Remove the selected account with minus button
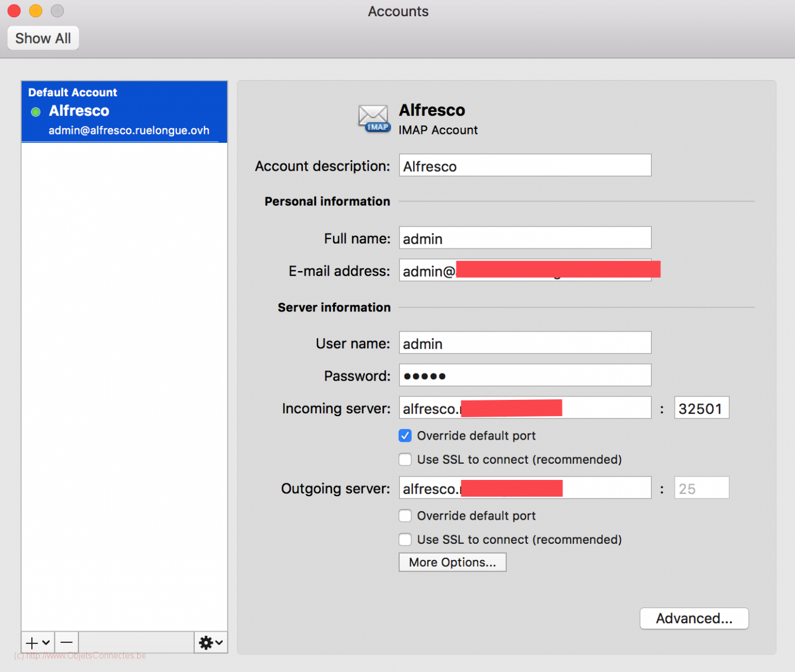This screenshot has height=672, width=795. pyautogui.click(x=67, y=642)
